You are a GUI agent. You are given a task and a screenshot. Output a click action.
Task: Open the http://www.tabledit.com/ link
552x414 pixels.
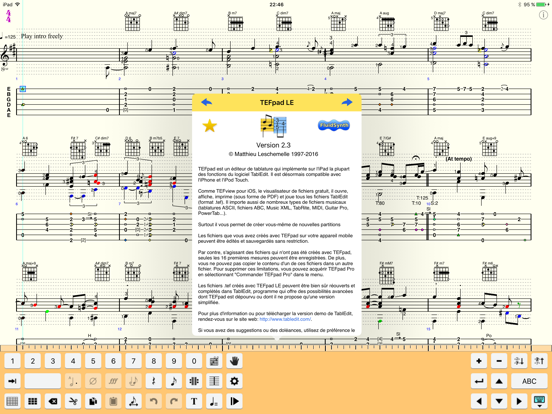coord(285,319)
